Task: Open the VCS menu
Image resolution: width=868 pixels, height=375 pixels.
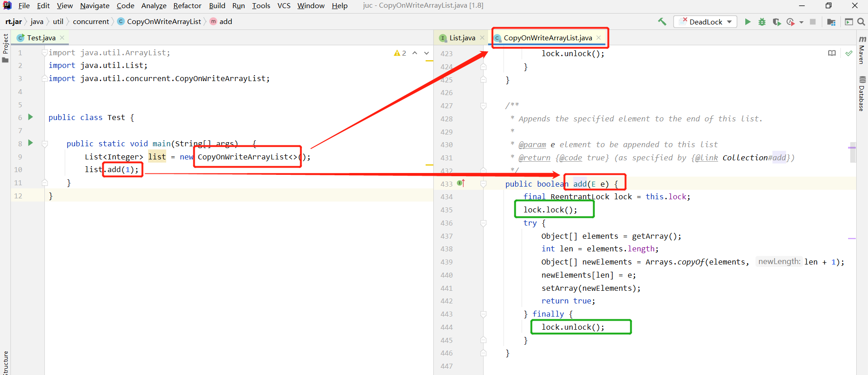Action: (x=284, y=5)
